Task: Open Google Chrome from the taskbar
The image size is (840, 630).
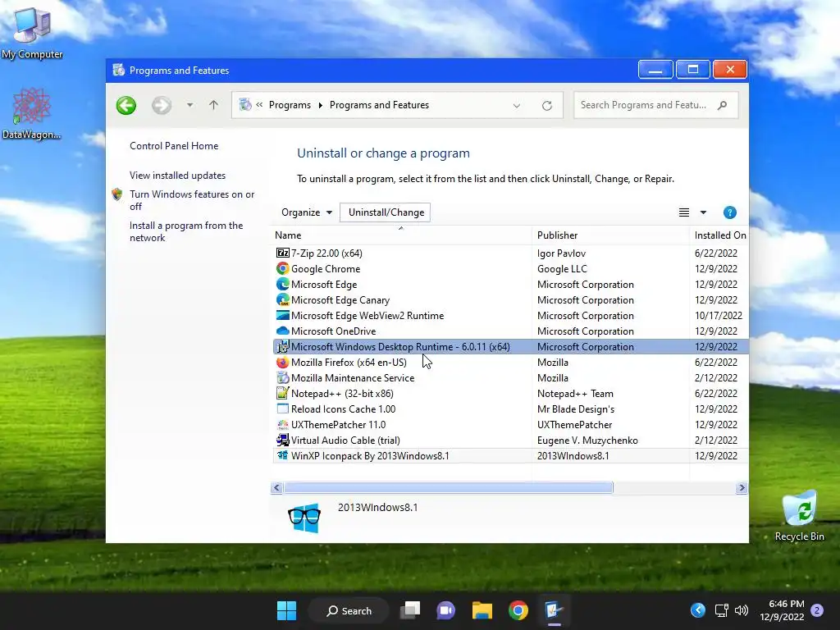Action: [518, 610]
